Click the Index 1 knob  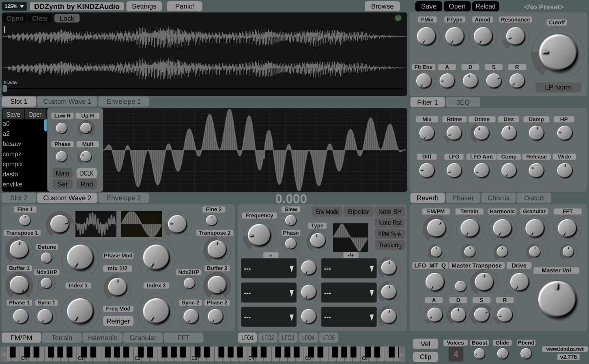coord(80,311)
